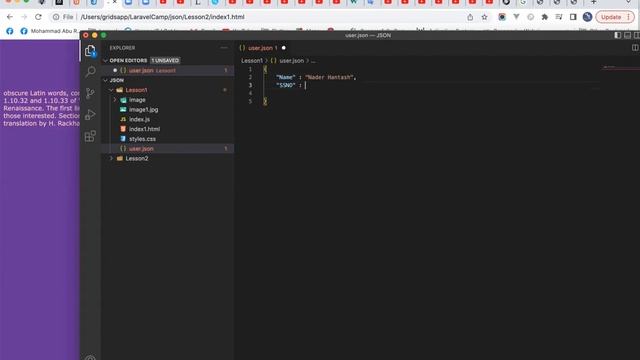Open Explorer more actions ellipsis menu
Image resolution: width=640 pixels, height=360 pixels.
[224, 48]
